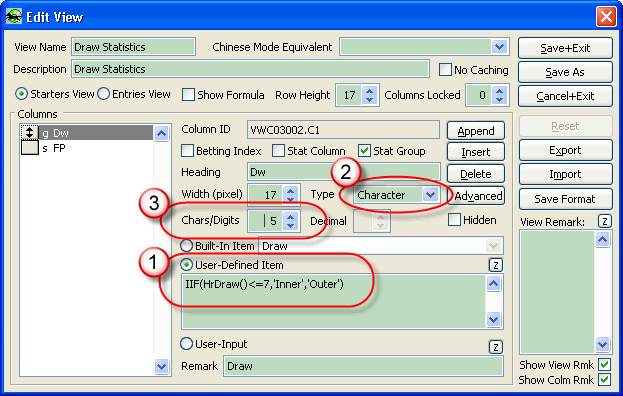The height and width of the screenshot is (396, 623).
Task: Enable the No Caching checkbox
Action: point(445,70)
